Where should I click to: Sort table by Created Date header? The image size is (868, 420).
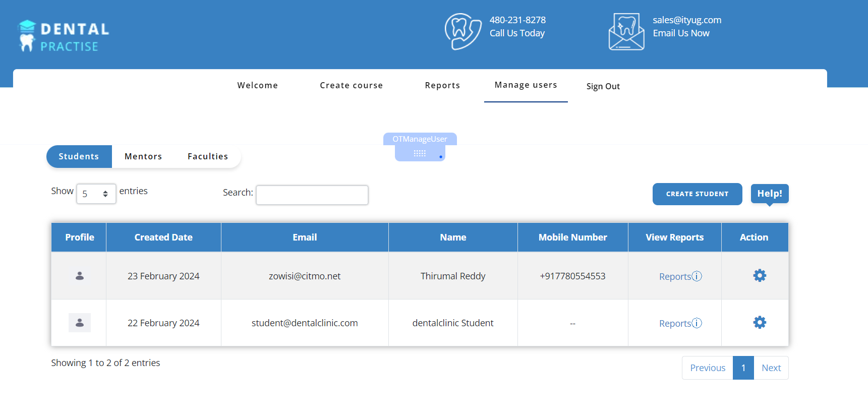(163, 237)
